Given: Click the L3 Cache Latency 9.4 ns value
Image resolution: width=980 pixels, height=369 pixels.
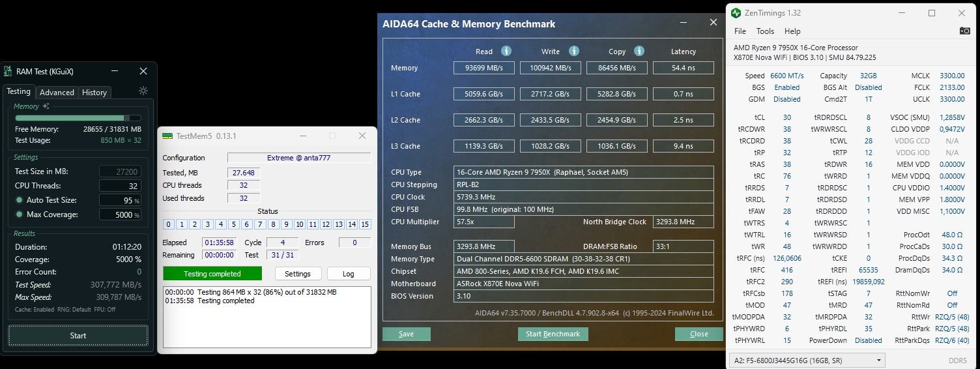Looking at the screenshot, I should 684,146.
